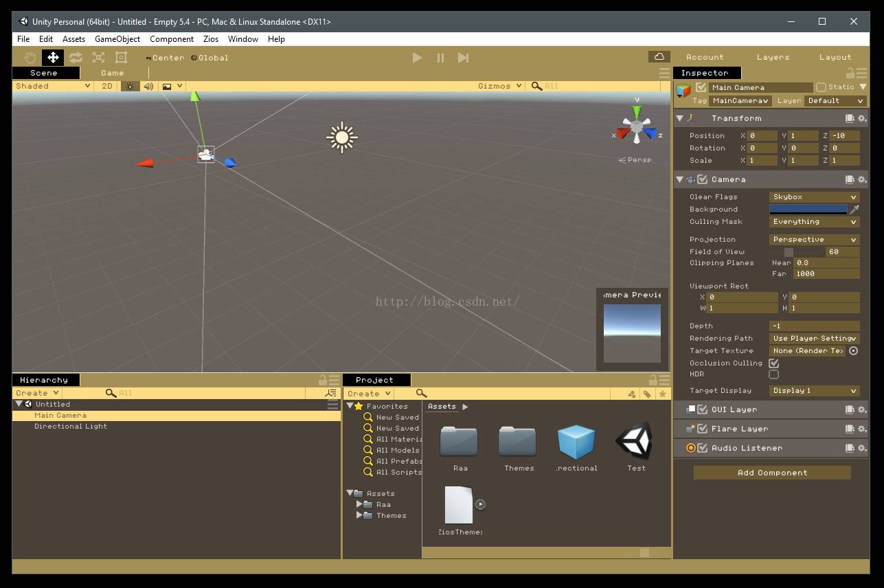The width and height of the screenshot is (884, 588).
Task: Save search star in Project panel
Action: [x=662, y=394]
